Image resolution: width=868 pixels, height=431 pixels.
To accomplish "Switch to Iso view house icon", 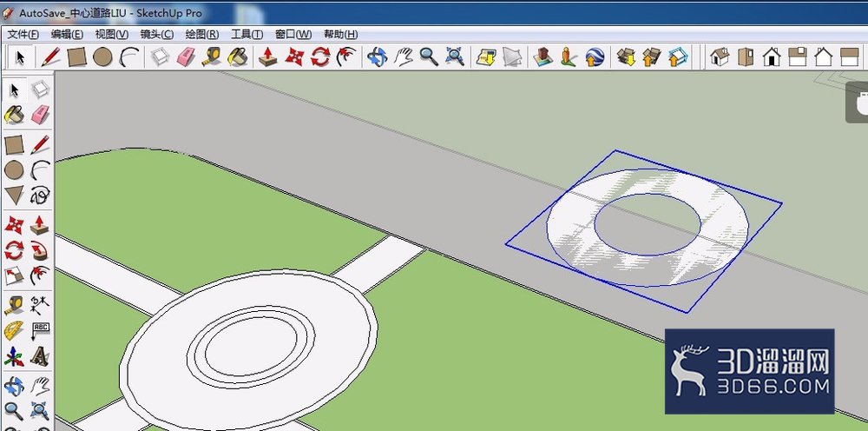I will [719, 56].
